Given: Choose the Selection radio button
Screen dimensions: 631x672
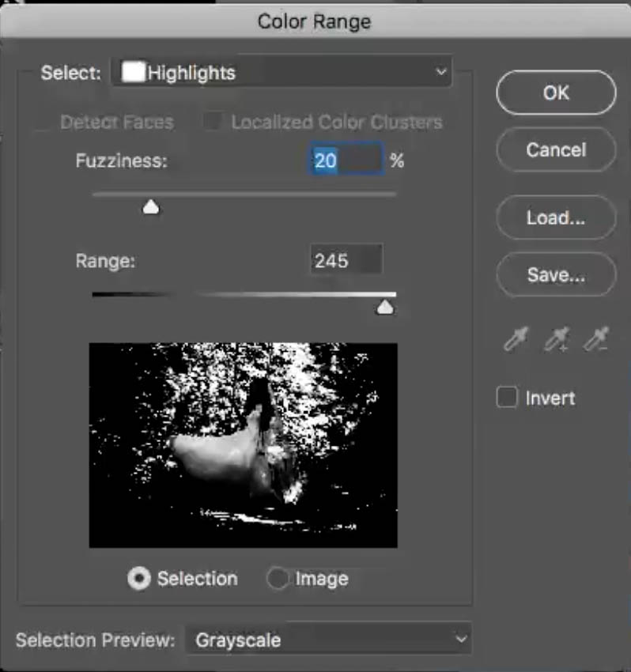Looking at the screenshot, I should [140, 579].
